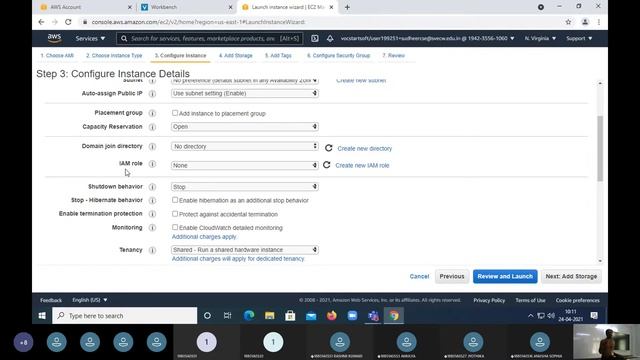Click the form's vertical scrollbar thumb
The width and height of the screenshot is (640, 360).
coord(600,149)
